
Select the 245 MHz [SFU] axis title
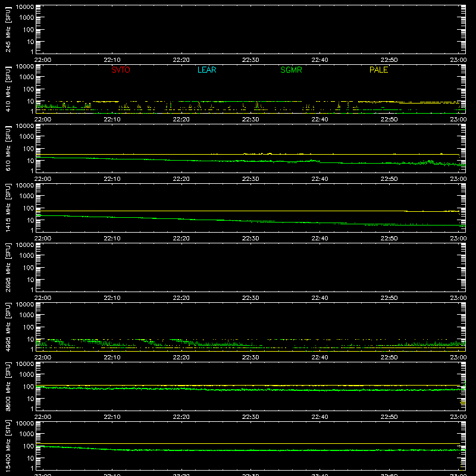pos(8,30)
